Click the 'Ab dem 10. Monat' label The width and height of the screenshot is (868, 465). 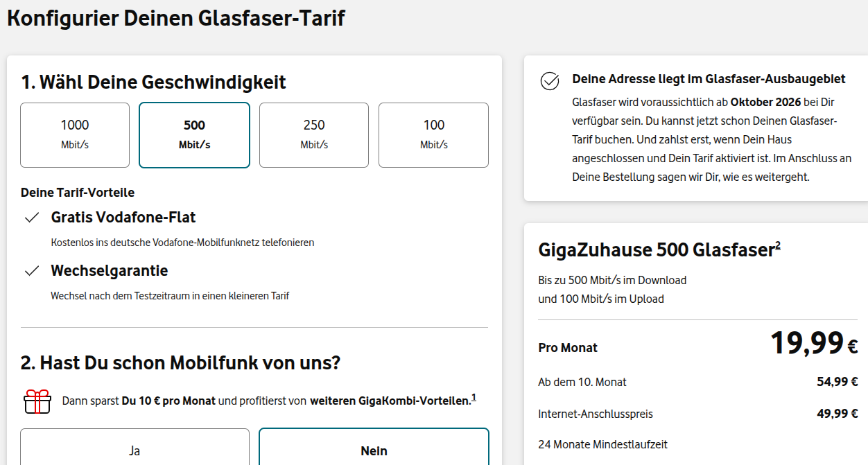pyautogui.click(x=582, y=382)
